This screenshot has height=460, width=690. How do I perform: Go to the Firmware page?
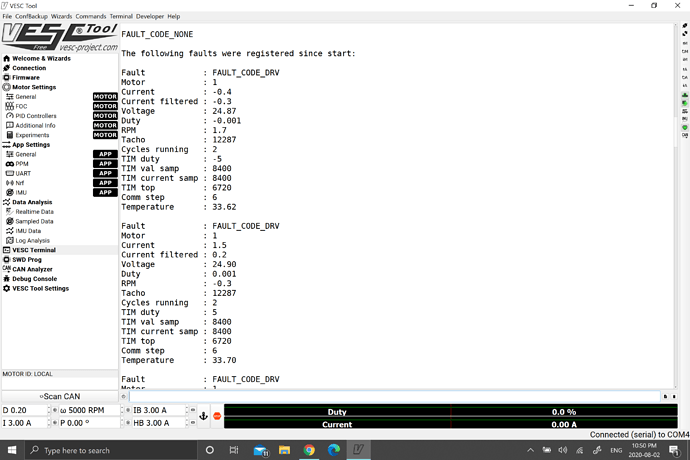pos(26,77)
